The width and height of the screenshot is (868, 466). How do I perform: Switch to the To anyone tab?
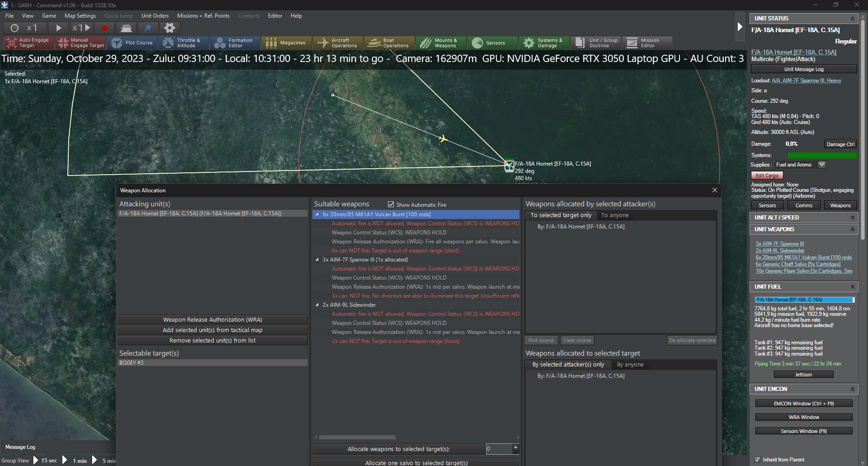[x=614, y=215]
